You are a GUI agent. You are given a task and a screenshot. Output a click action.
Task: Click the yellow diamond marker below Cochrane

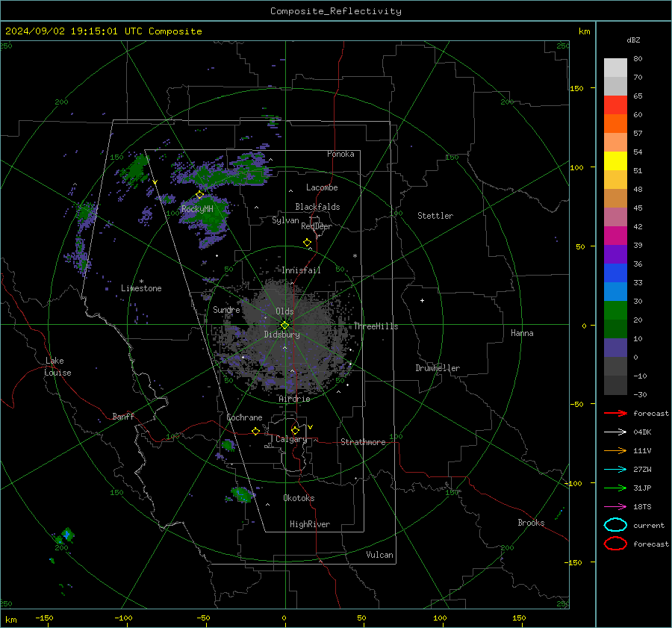(256, 431)
